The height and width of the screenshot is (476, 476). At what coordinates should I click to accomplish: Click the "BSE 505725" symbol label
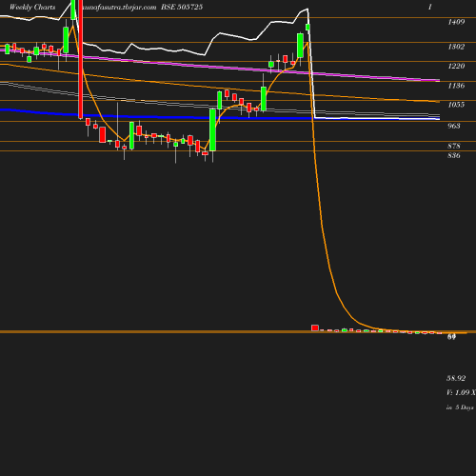coord(182,7)
